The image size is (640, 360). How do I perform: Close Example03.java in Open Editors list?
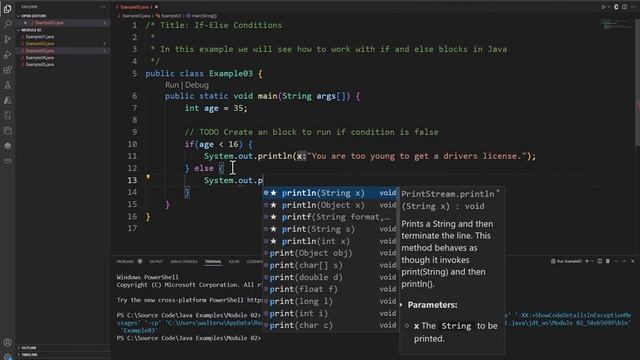(x=25, y=23)
